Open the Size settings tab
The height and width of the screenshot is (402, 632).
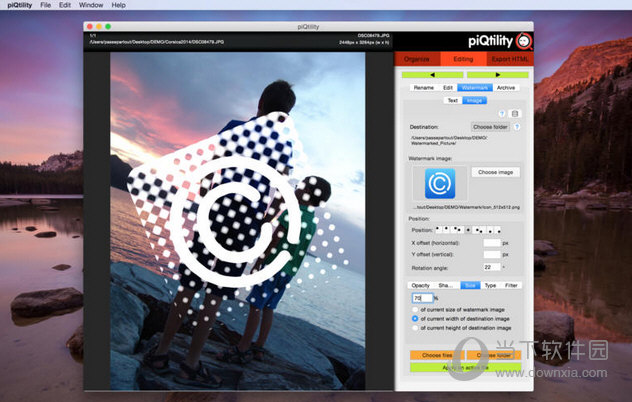470,285
